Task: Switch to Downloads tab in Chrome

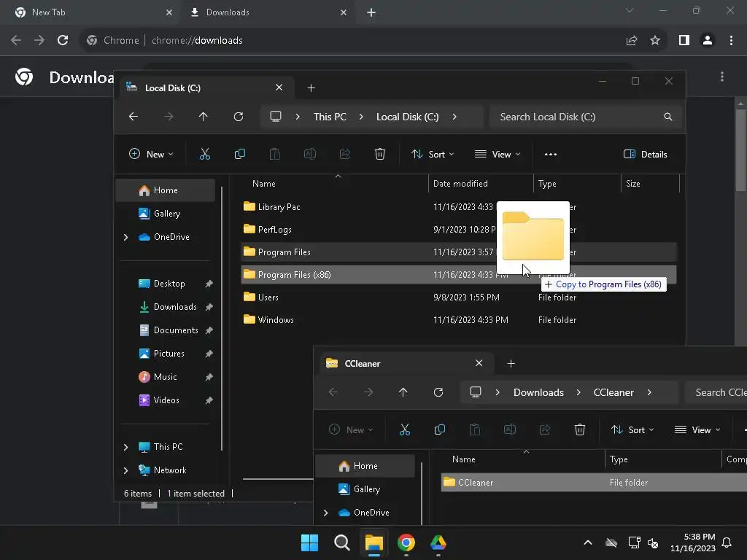Action: [268, 12]
